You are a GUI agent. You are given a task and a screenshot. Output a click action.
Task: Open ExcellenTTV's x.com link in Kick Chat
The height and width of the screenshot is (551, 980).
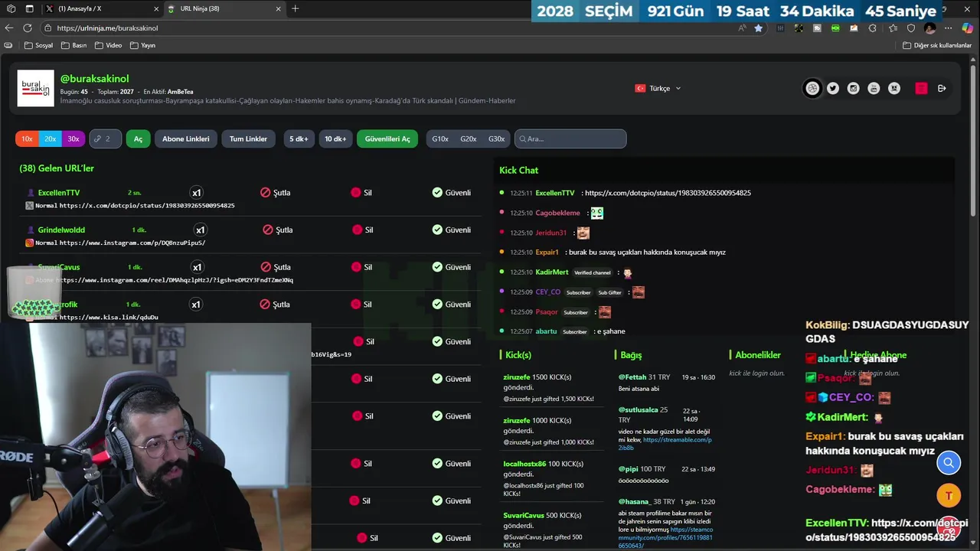(668, 193)
